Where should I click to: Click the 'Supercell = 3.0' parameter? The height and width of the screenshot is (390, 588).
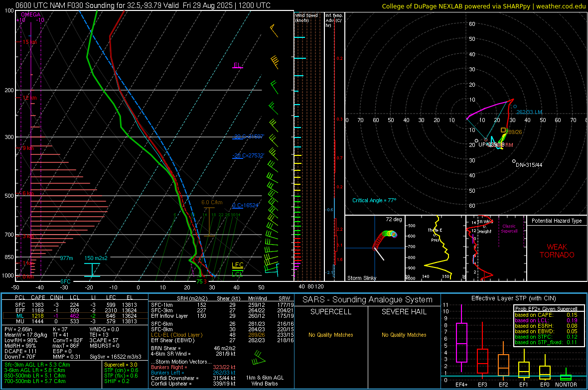pyautogui.click(x=121, y=365)
